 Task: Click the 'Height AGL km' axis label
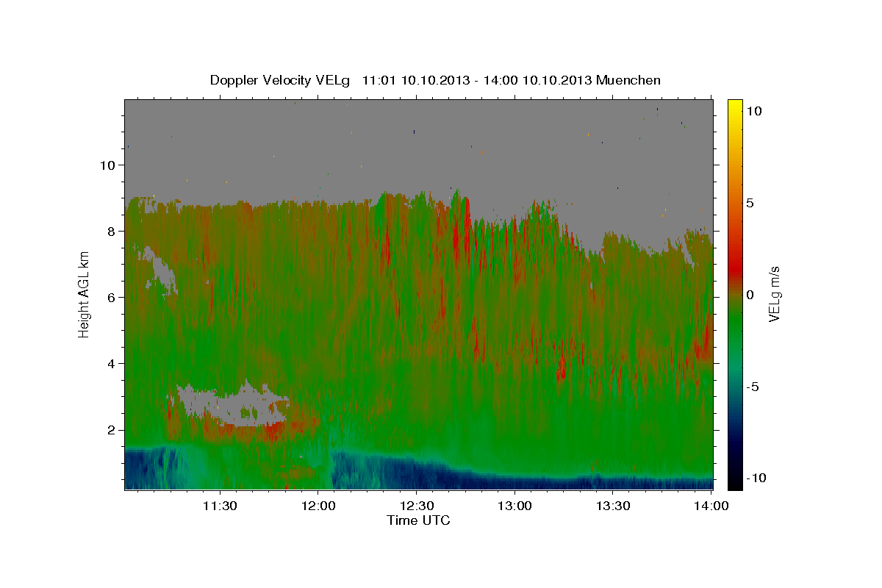tap(85, 295)
